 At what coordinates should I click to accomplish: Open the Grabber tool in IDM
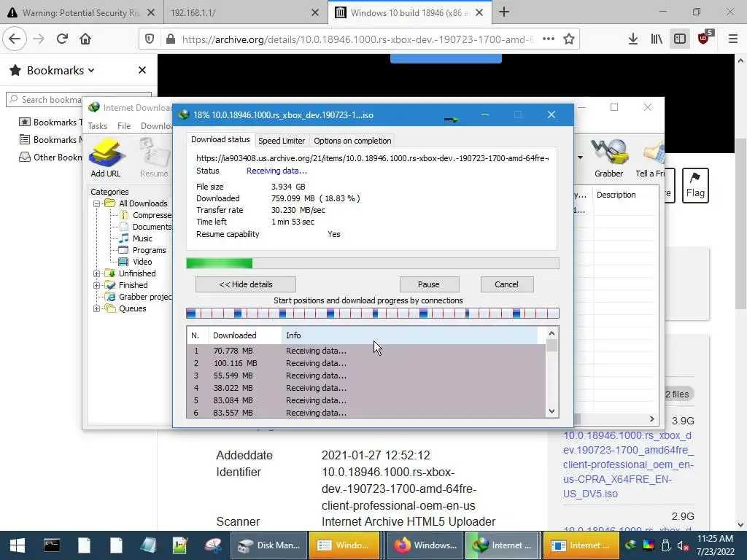[608, 158]
